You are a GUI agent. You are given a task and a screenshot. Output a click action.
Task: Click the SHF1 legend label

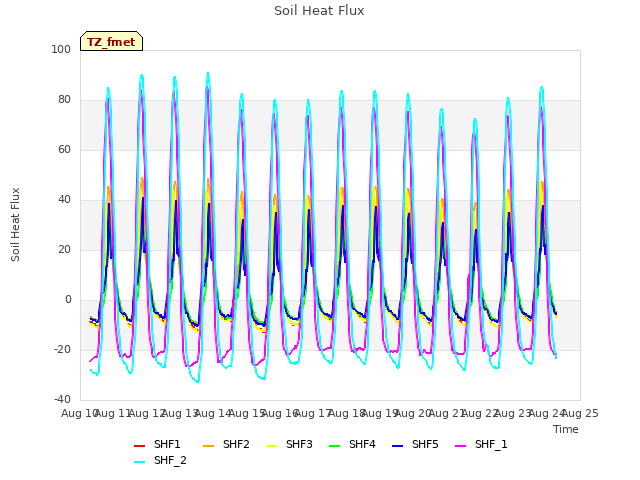click(167, 444)
